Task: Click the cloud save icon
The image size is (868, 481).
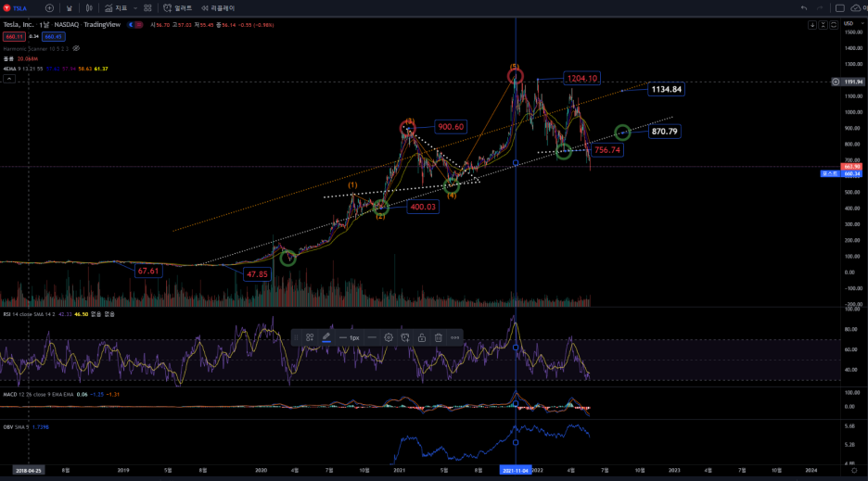Action: point(856,8)
